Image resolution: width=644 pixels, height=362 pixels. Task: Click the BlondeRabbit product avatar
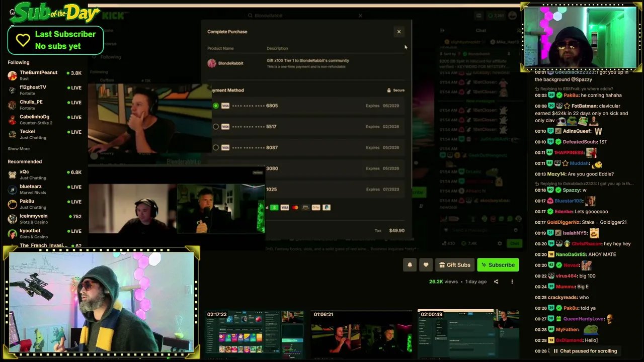[212, 63]
